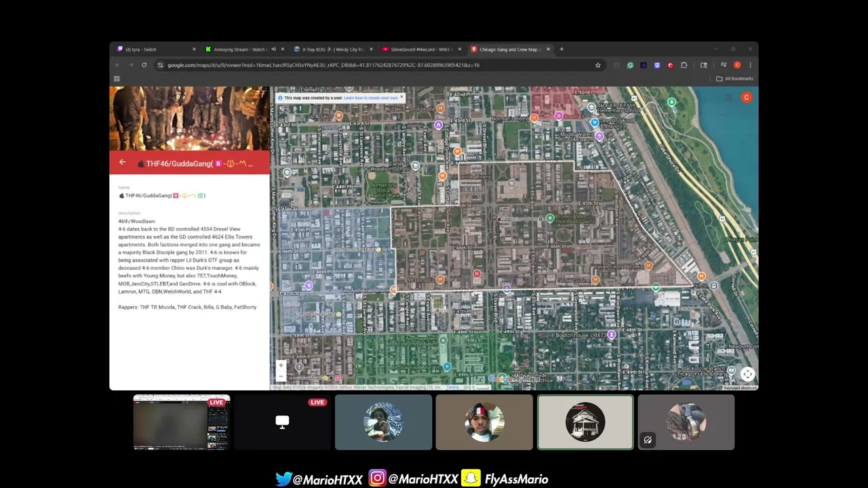Select the first LIVE screen-share thumbnail
The height and width of the screenshot is (488, 868).
tap(182, 422)
